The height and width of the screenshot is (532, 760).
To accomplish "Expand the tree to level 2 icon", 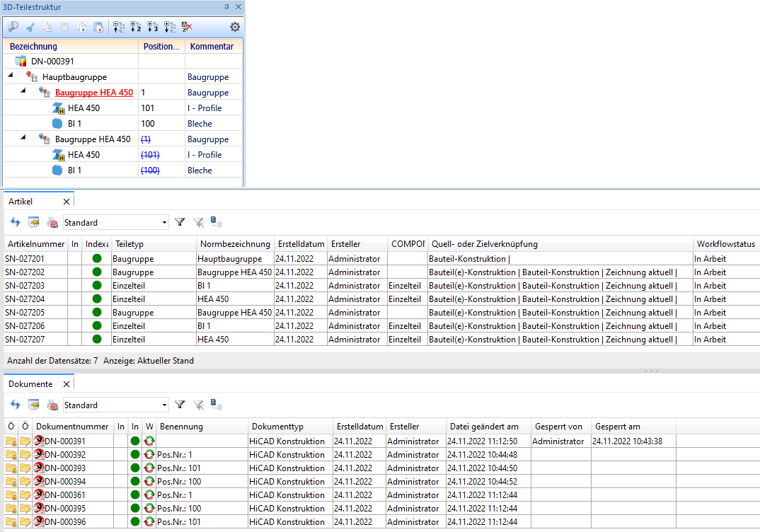I will 135,27.
